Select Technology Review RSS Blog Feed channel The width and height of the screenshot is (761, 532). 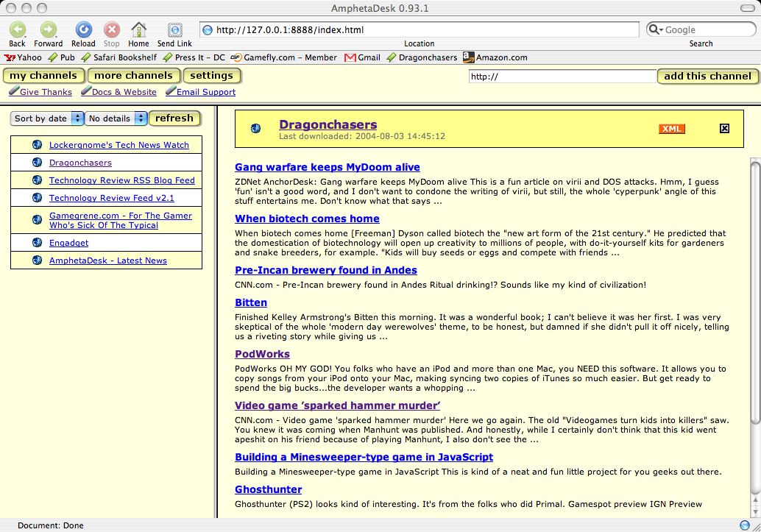121,180
